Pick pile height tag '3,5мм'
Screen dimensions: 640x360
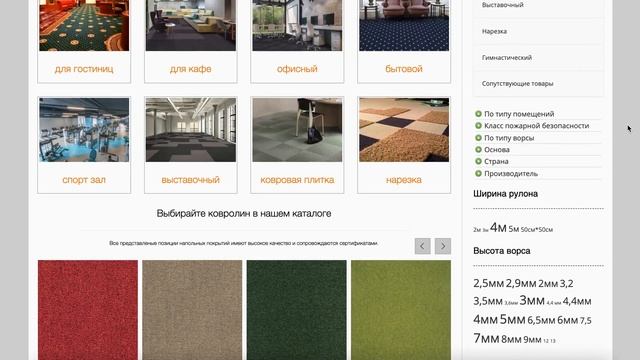coord(488,301)
